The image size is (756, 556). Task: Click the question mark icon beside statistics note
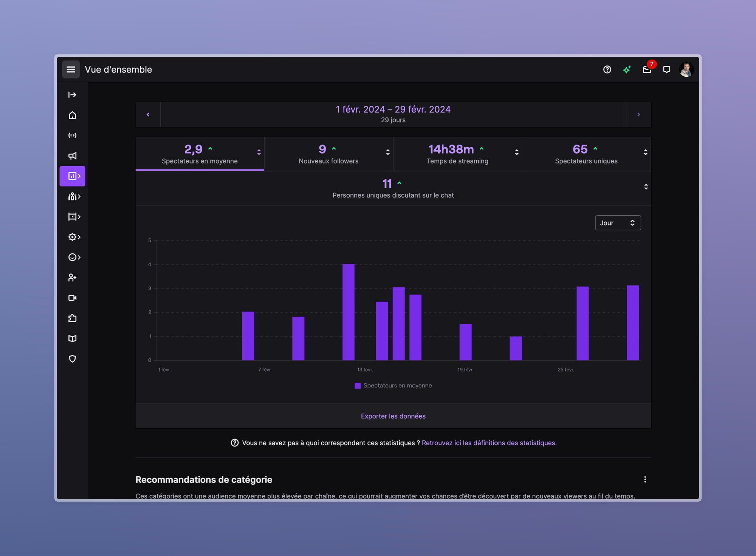[x=235, y=443]
